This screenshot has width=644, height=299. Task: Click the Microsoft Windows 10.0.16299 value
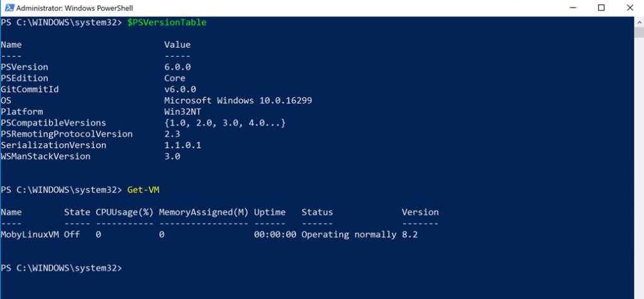pyautogui.click(x=238, y=101)
